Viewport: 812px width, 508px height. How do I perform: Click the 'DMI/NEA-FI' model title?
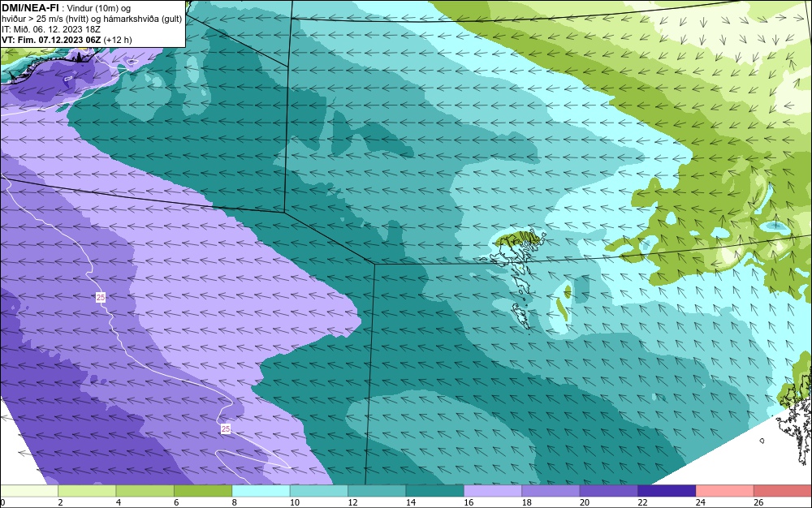[30, 8]
